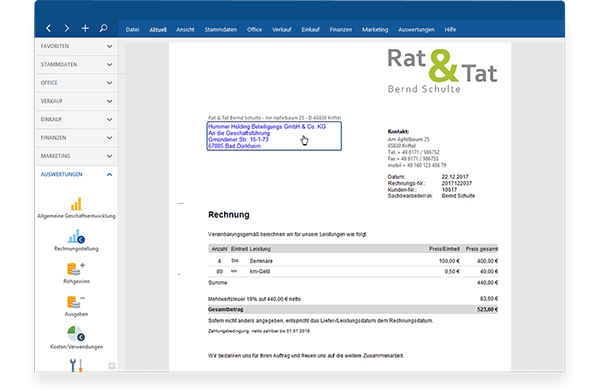Click the Preis gesamt column header
This screenshot has height=392, width=600.
pos(482,249)
